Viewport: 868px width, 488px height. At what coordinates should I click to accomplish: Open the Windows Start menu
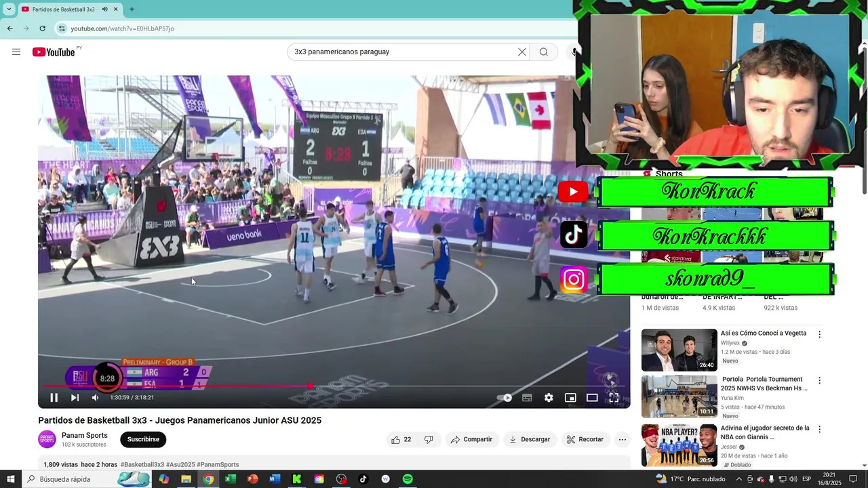point(11,479)
